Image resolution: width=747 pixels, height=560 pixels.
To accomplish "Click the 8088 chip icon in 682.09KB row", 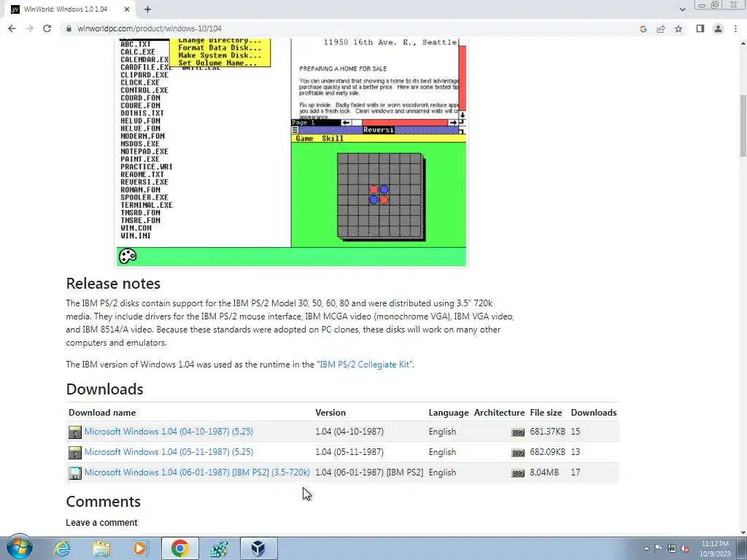I will 518,453.
